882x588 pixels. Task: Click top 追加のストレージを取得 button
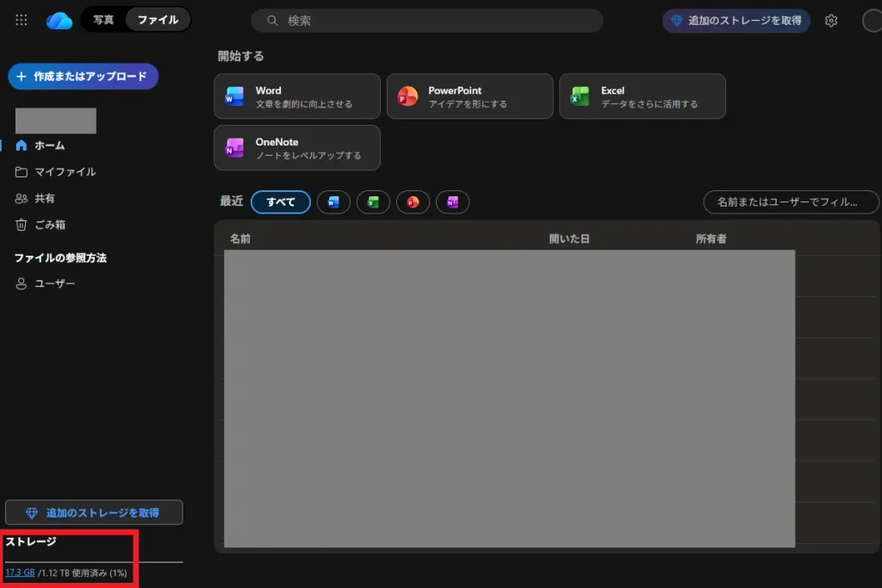click(736, 21)
